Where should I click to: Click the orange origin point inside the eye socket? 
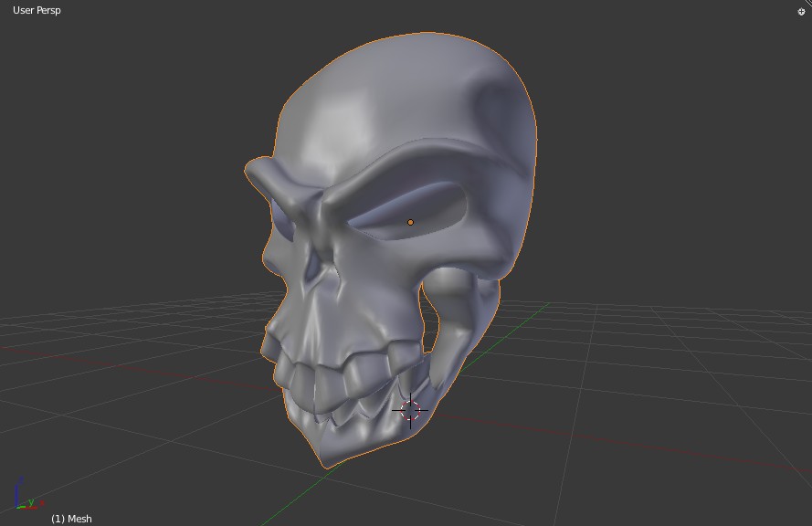point(411,221)
